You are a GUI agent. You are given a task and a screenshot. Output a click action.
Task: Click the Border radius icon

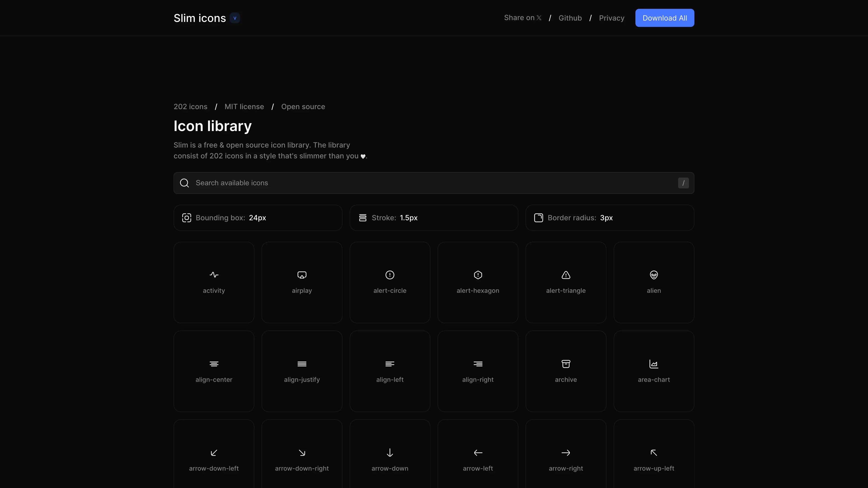click(538, 218)
